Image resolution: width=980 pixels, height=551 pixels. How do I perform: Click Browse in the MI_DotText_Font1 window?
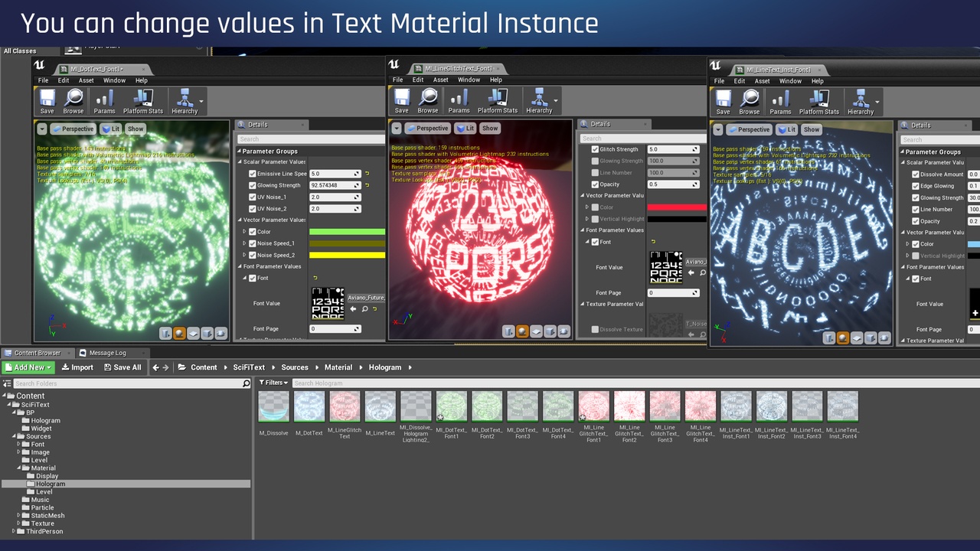click(x=73, y=101)
